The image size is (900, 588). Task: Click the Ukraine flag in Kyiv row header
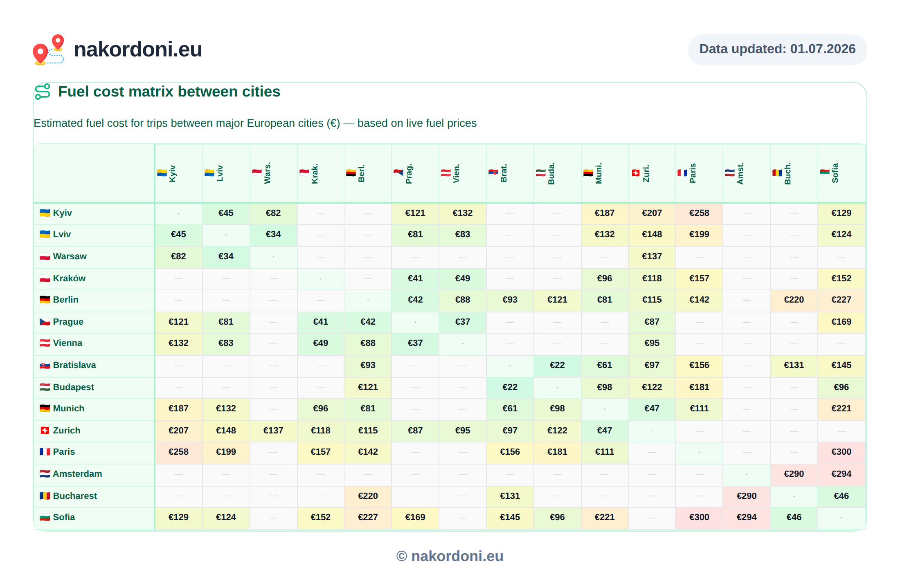[x=45, y=213]
